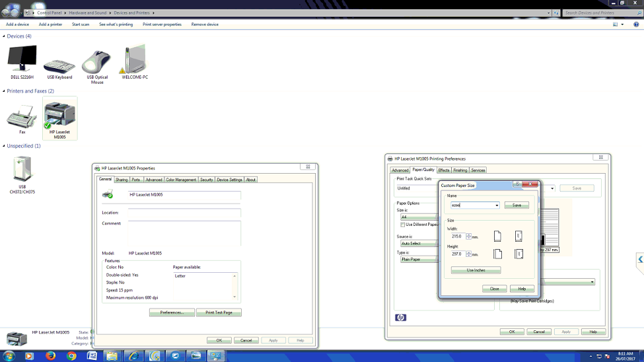Click Remove device in toolbar
This screenshot has width=644, height=362.
(x=205, y=24)
